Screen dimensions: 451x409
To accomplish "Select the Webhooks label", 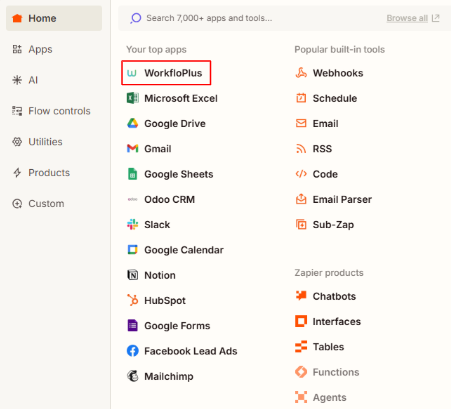I will click(x=338, y=73).
